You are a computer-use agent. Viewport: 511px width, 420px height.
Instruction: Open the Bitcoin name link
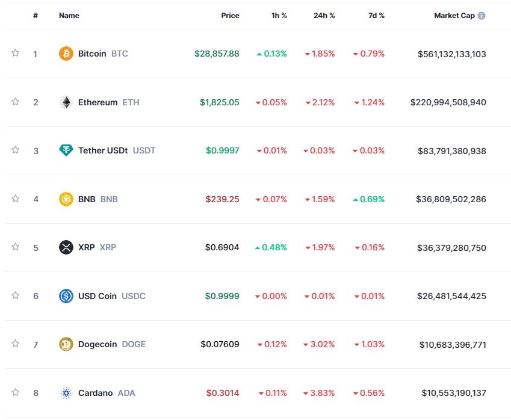coord(94,54)
